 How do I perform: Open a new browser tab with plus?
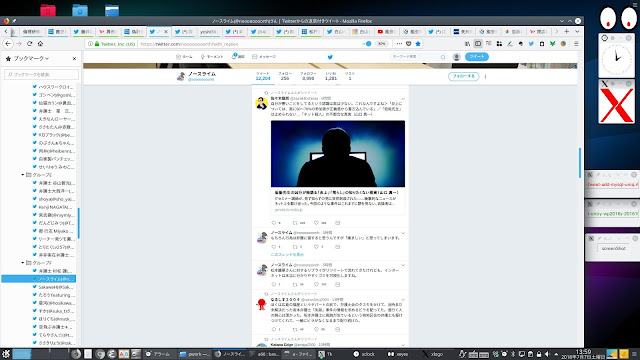pyautogui.click(x=567, y=31)
